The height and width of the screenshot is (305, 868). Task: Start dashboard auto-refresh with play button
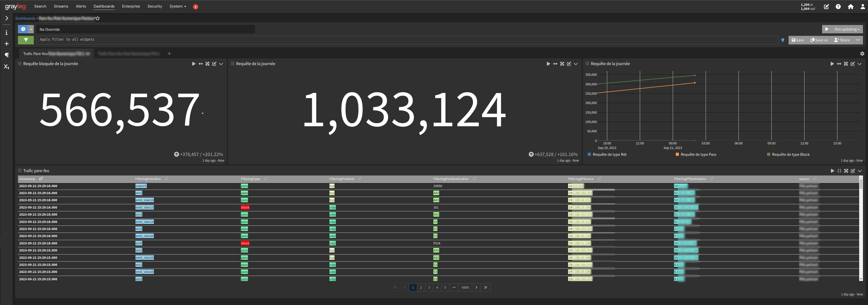[x=827, y=29]
